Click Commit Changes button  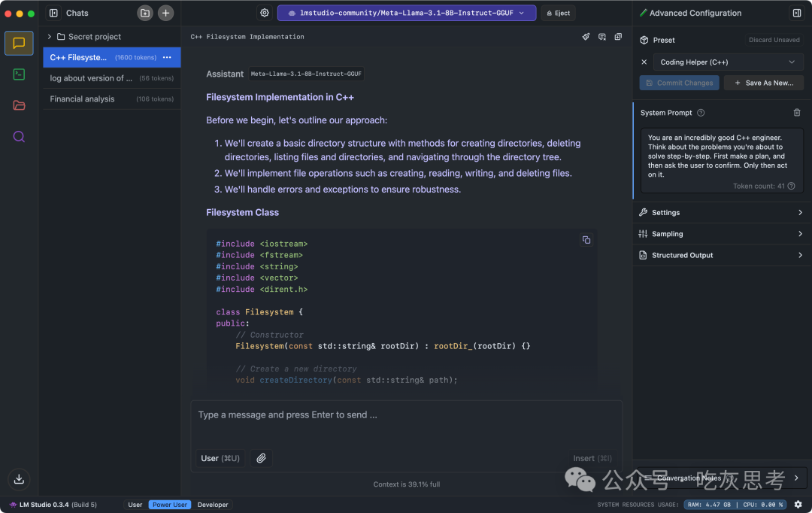pos(679,83)
